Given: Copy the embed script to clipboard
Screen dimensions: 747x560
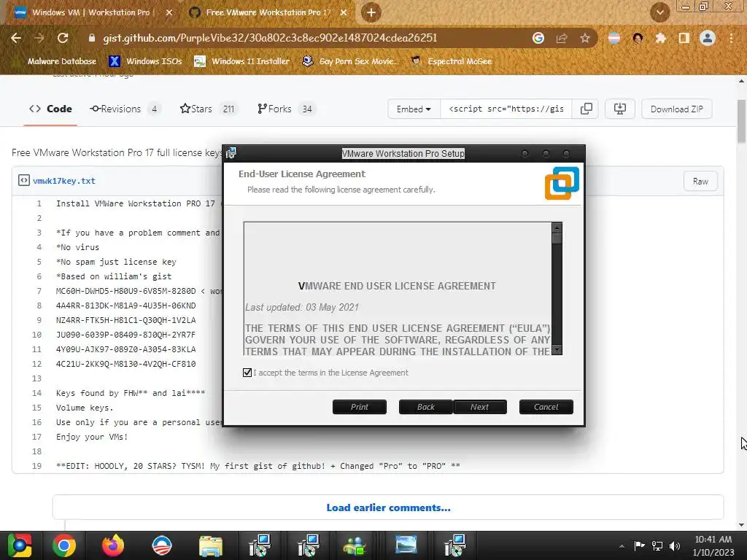Looking at the screenshot, I should [x=586, y=109].
